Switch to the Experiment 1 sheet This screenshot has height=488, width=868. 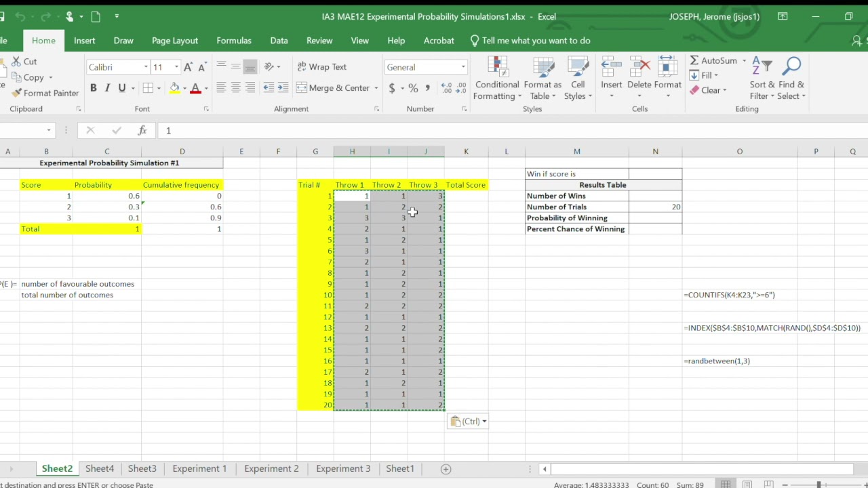(x=199, y=468)
